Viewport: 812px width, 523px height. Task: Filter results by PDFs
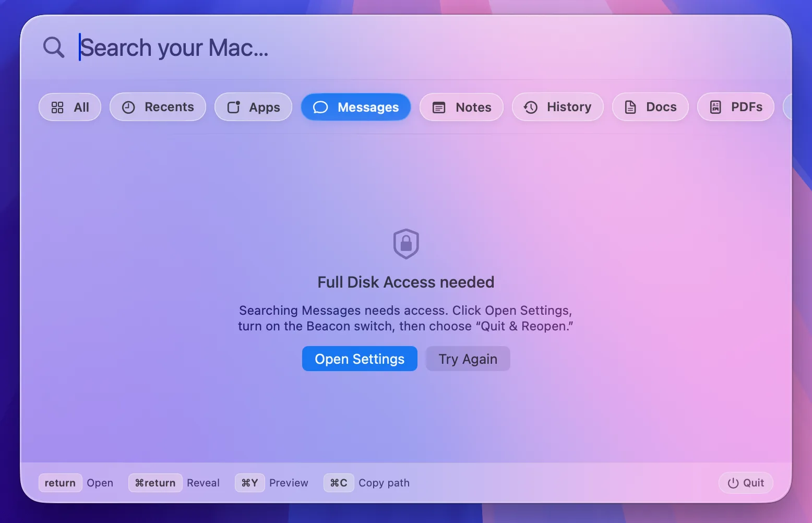click(736, 107)
